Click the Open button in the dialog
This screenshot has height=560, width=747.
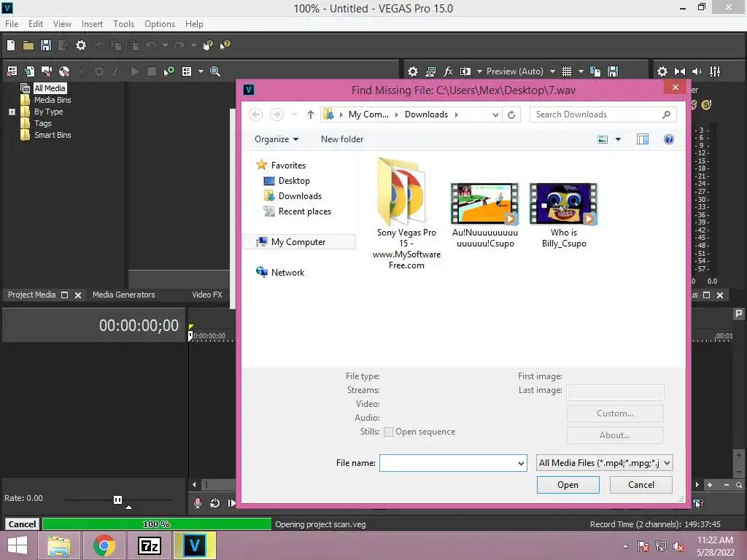(x=568, y=485)
